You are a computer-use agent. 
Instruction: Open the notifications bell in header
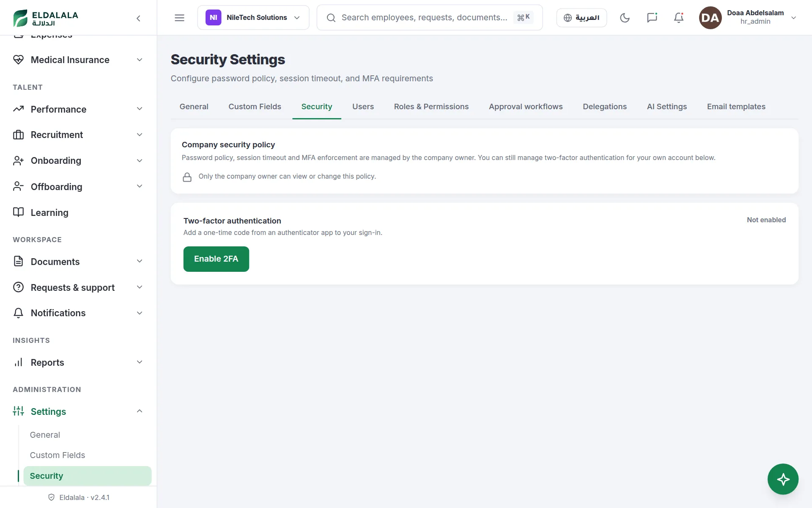coord(678,18)
